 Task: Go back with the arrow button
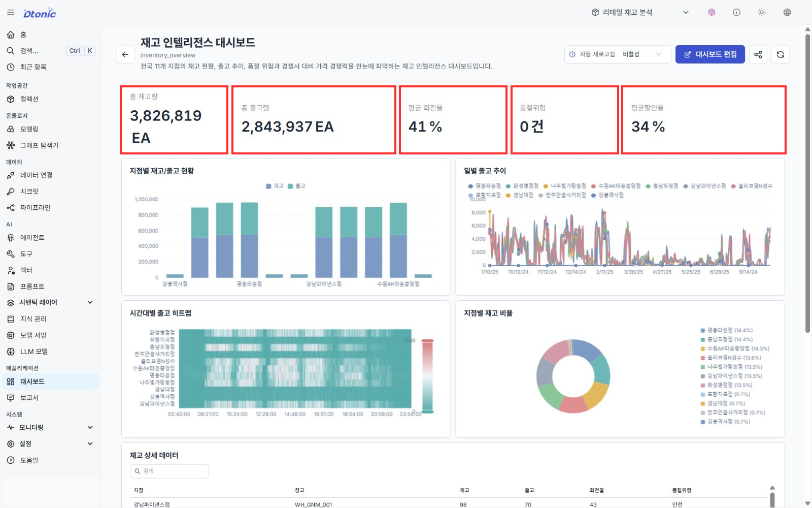125,54
